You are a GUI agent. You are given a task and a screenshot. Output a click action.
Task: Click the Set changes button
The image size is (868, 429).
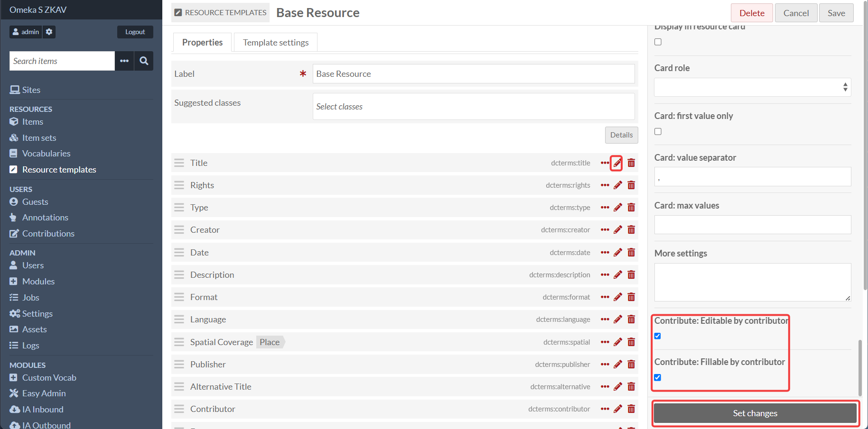(x=755, y=413)
